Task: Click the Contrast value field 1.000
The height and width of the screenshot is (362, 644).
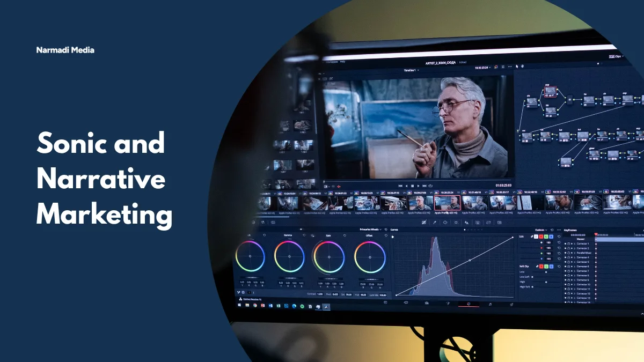Action: tap(320, 294)
